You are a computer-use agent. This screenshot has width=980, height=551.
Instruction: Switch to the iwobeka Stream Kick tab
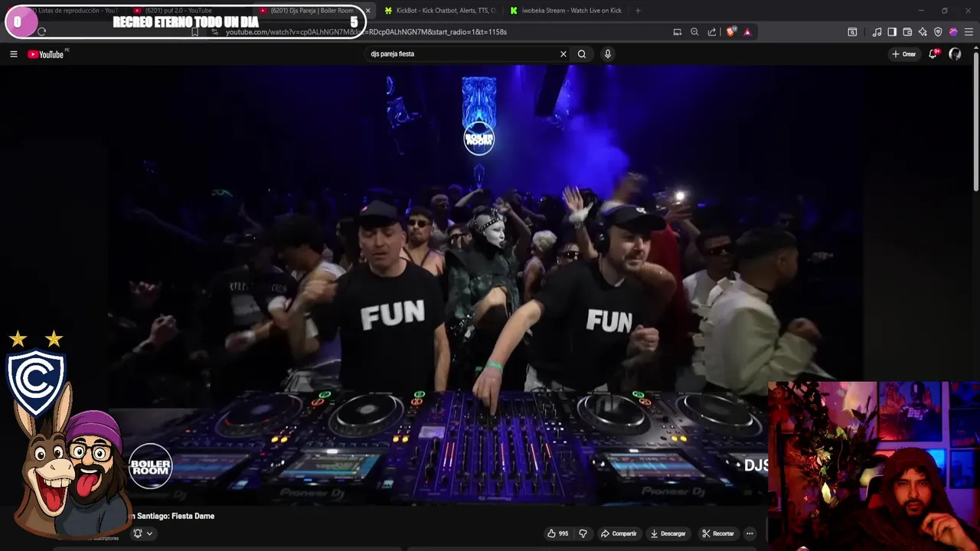567,11
